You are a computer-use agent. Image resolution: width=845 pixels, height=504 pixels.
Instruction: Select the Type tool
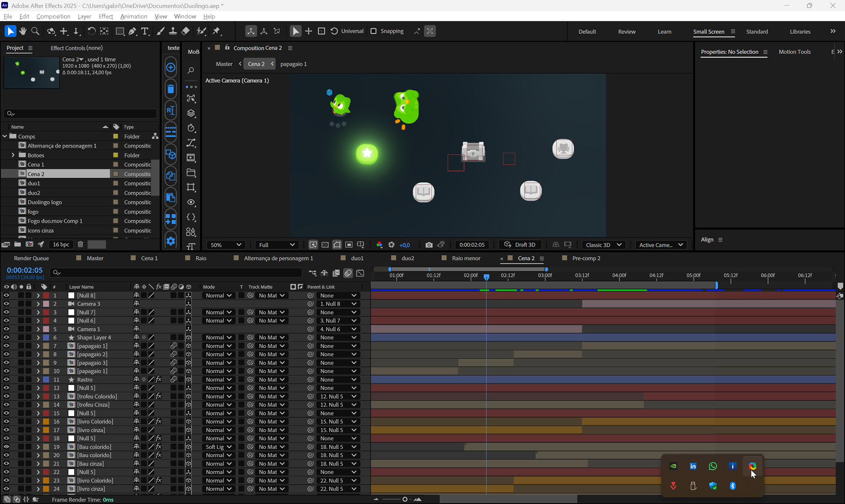point(145,31)
